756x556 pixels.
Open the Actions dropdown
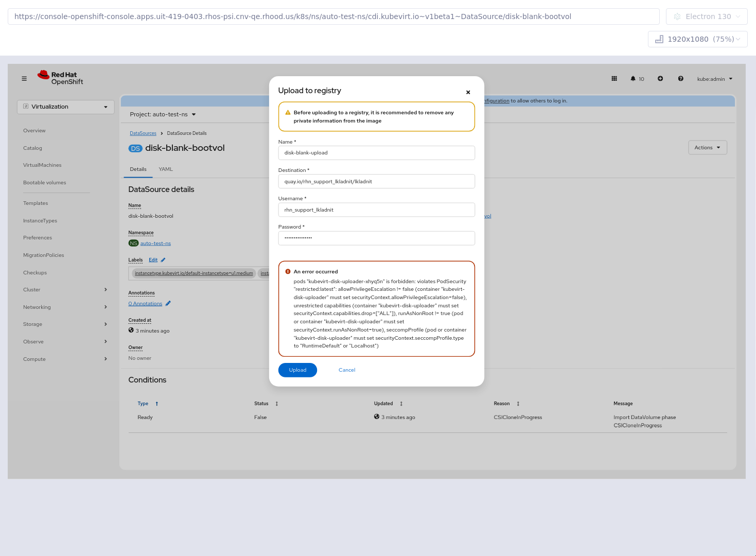708,148
